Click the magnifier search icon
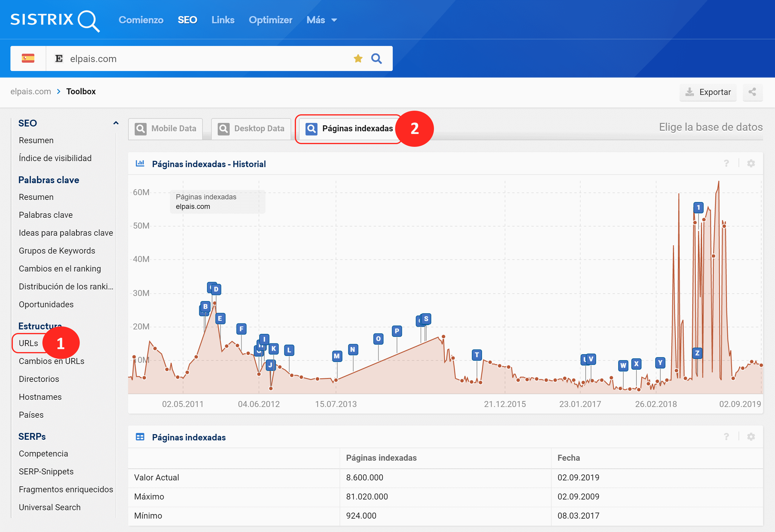This screenshot has height=532, width=775. tap(377, 59)
